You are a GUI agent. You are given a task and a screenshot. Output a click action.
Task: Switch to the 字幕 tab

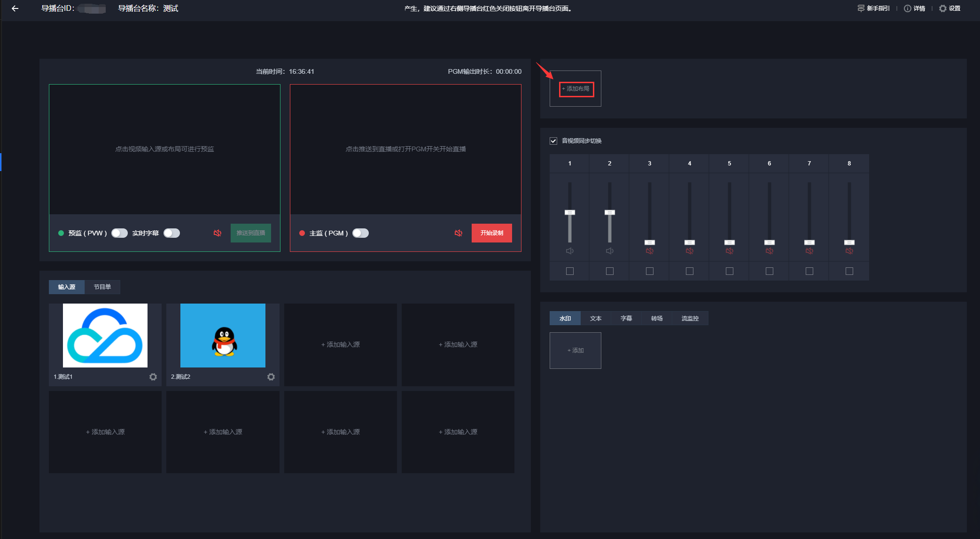click(626, 319)
